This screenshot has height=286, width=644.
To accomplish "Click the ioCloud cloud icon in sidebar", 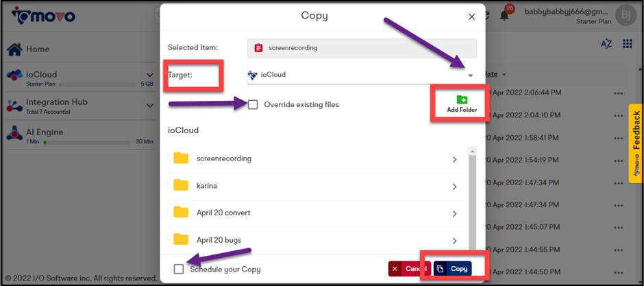I will 15,75.
